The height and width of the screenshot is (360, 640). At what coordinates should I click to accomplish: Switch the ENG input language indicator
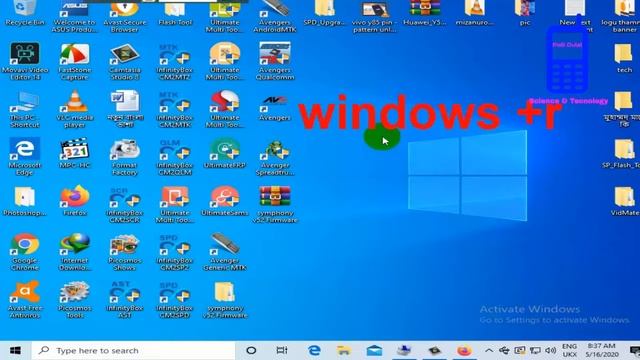pos(569,350)
